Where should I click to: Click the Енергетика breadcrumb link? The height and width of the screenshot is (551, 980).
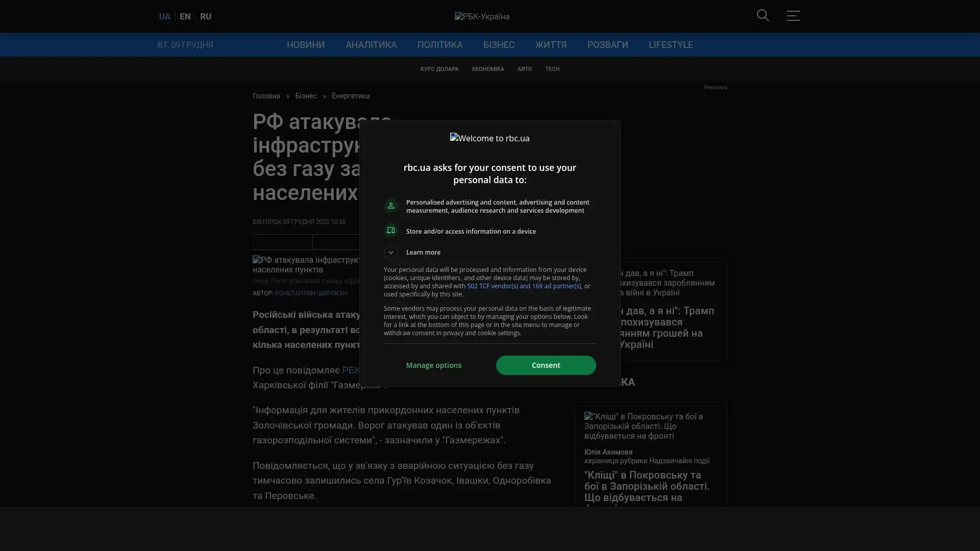[350, 96]
